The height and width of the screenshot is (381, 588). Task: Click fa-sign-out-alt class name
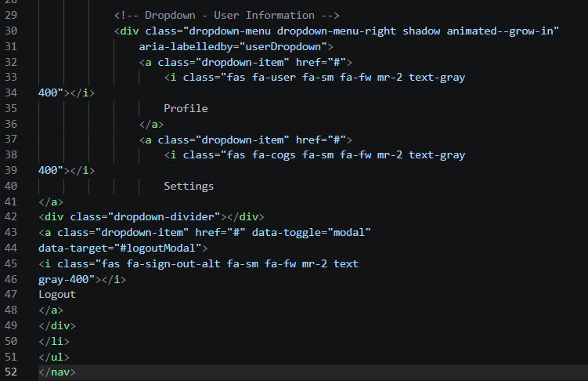(173, 264)
